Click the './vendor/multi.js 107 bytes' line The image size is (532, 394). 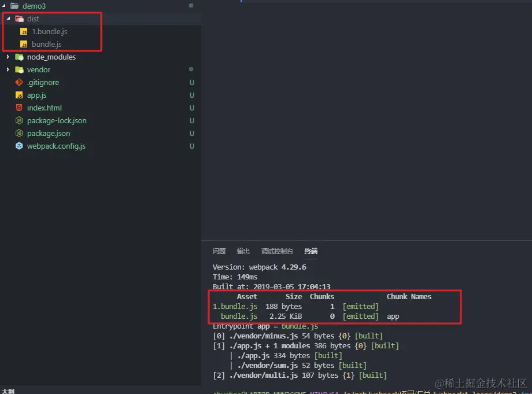(x=300, y=375)
